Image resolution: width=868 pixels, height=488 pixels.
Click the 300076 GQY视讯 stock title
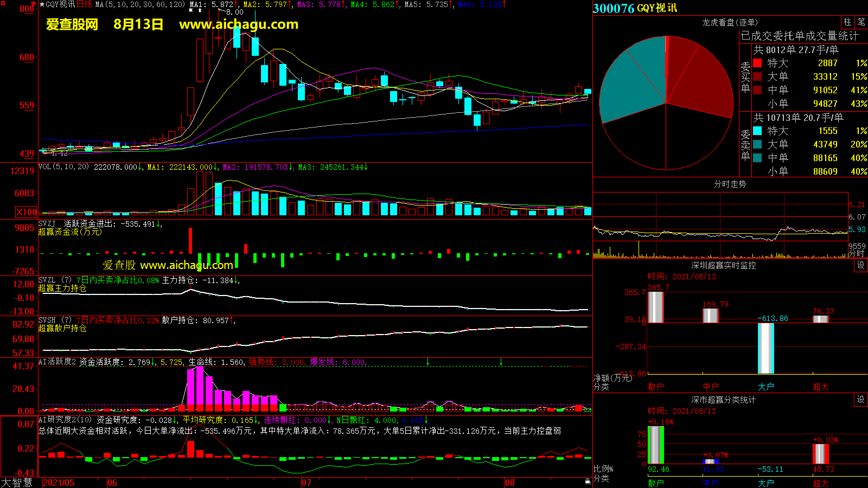tap(635, 8)
